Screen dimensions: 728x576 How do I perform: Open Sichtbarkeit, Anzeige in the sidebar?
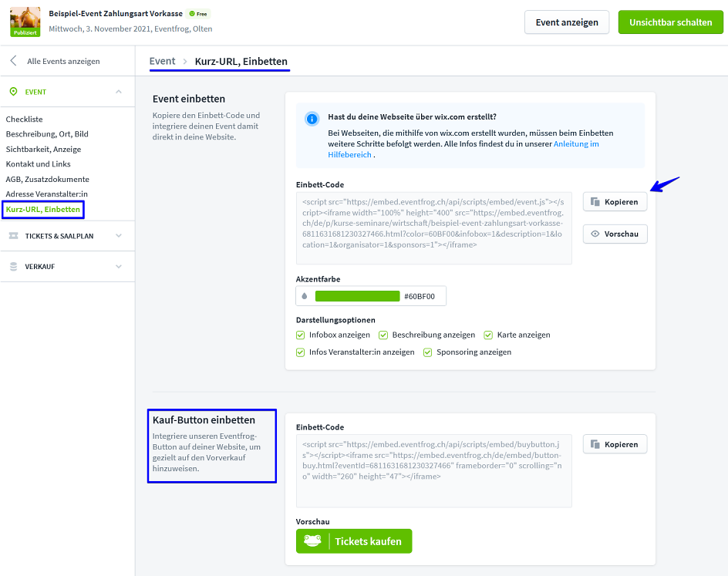click(43, 149)
